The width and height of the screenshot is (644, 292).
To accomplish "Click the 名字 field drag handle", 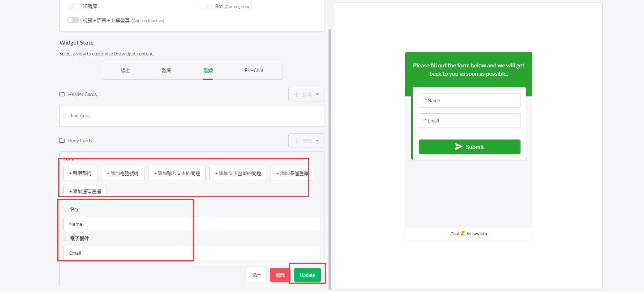I will [65, 209].
